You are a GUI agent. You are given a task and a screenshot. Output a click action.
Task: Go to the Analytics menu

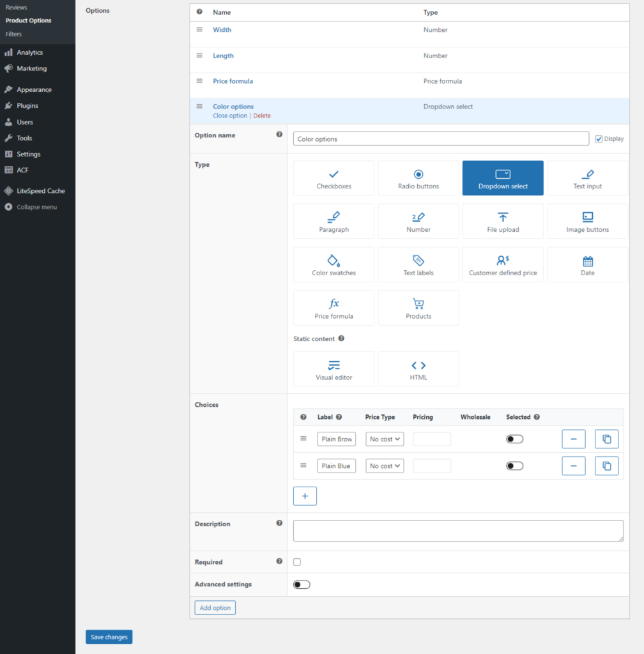coord(29,52)
